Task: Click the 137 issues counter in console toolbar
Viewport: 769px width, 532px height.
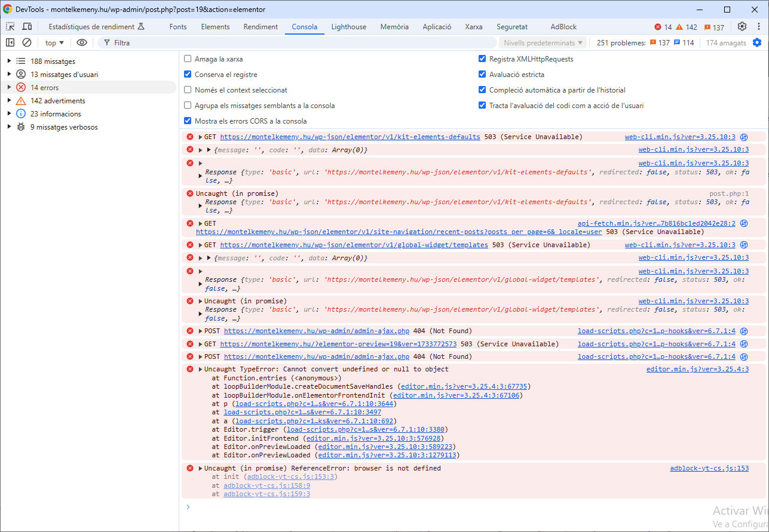Action: pyautogui.click(x=660, y=42)
